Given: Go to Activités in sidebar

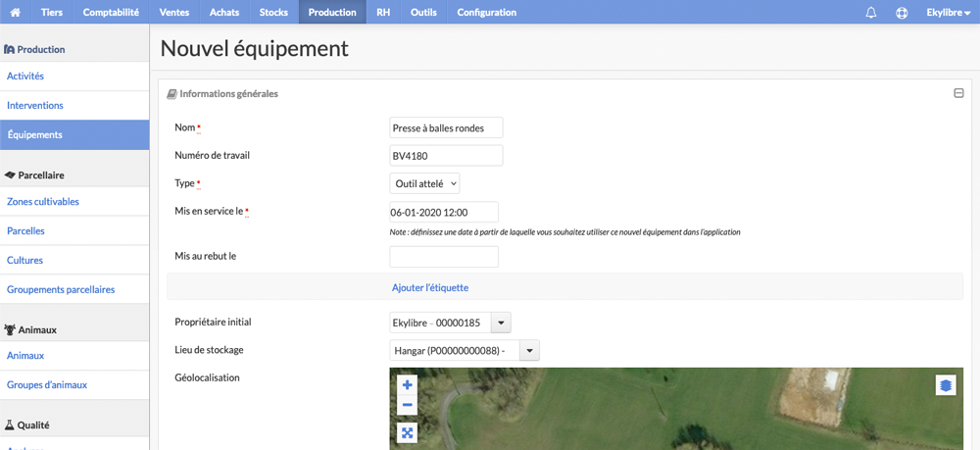Looking at the screenshot, I should pos(74,76).
